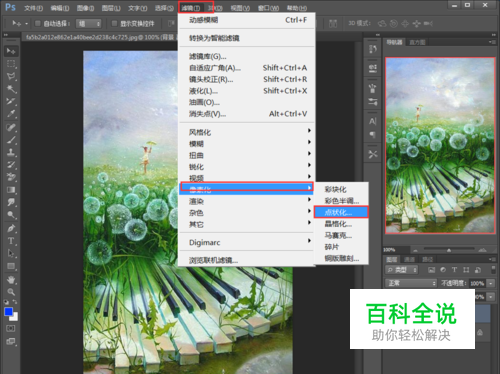This screenshot has width=500, height=374.
Task: Click the Navigator zoom-in mountains button
Action: (x=482, y=250)
